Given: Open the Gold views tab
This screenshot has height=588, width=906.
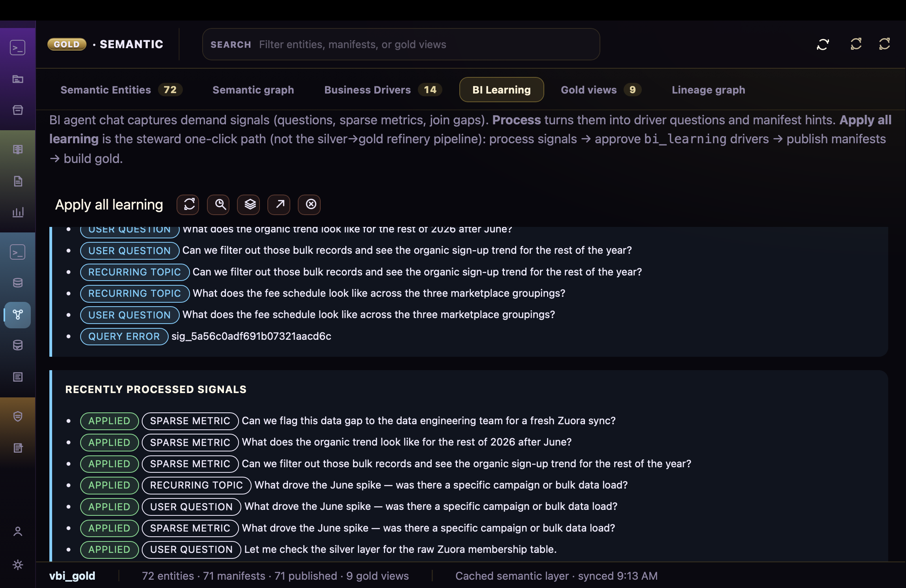Looking at the screenshot, I should tap(601, 90).
